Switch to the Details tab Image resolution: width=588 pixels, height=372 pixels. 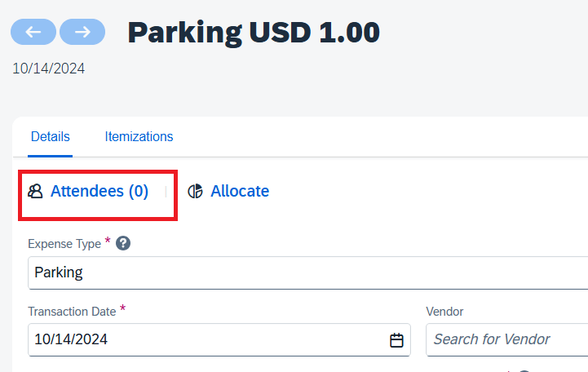point(50,137)
